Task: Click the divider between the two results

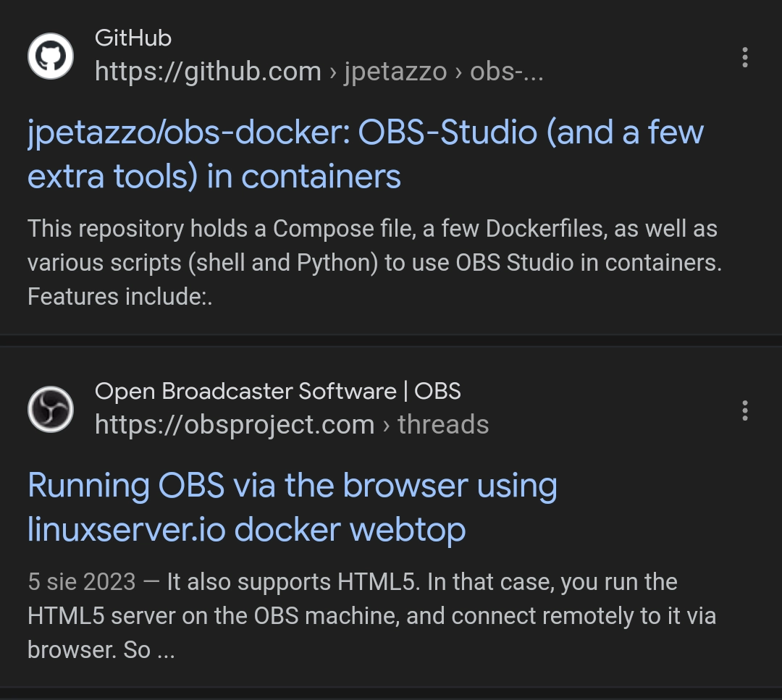Action: (391, 340)
